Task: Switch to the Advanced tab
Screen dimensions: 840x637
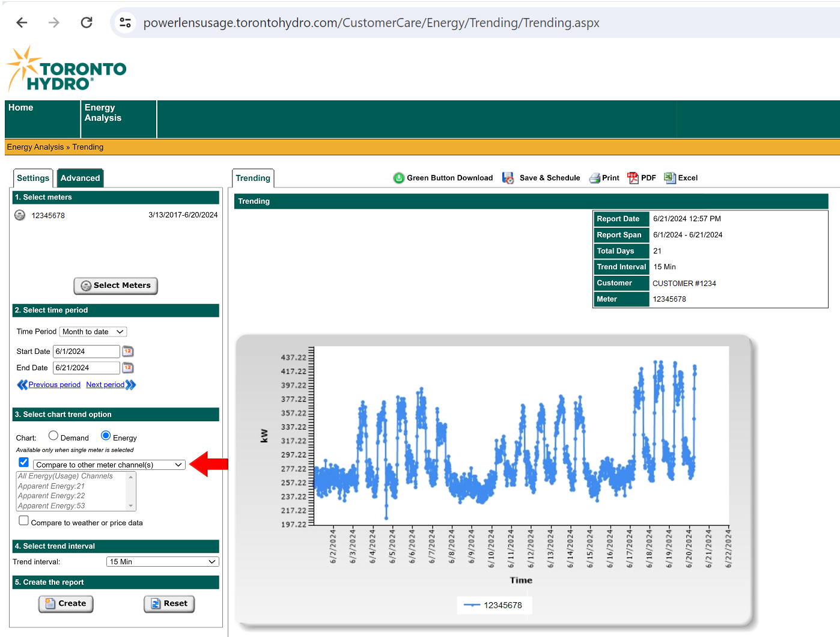Action: tap(80, 178)
